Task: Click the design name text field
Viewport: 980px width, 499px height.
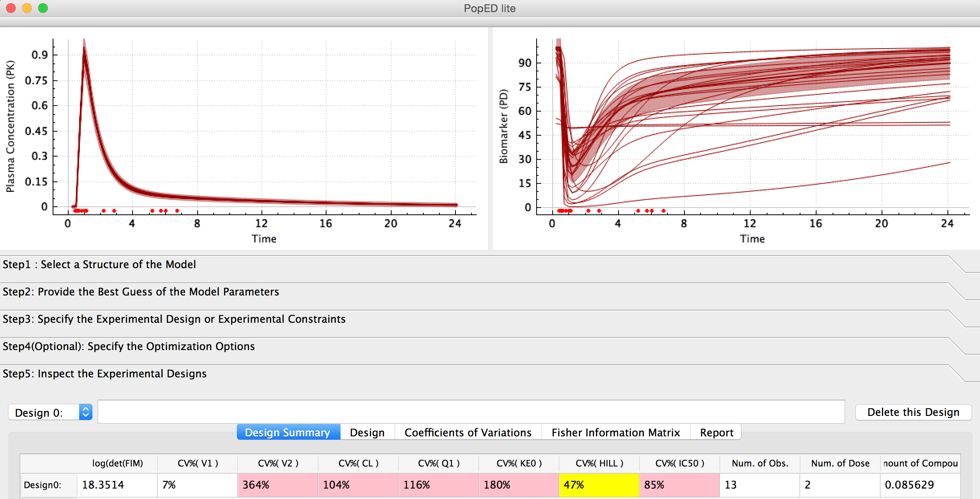Action: [x=471, y=412]
